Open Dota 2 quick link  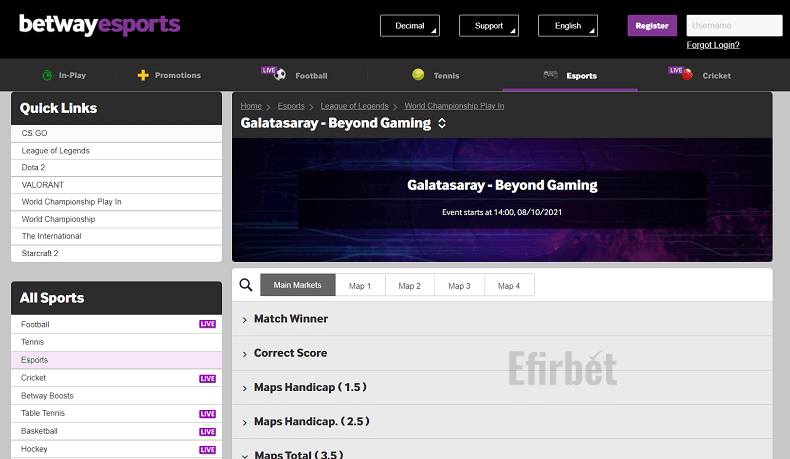click(116, 168)
